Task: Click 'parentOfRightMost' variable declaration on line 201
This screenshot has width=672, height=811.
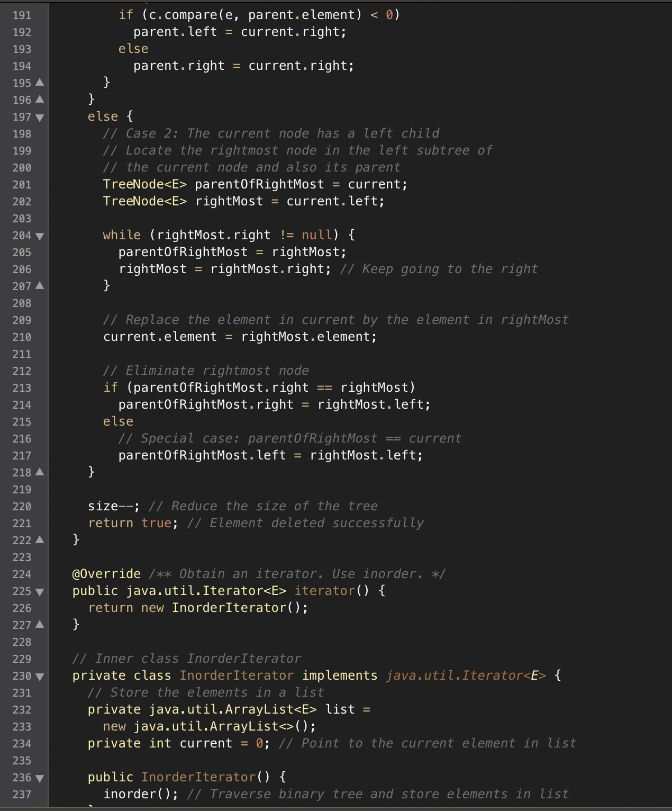Action: click(259, 184)
